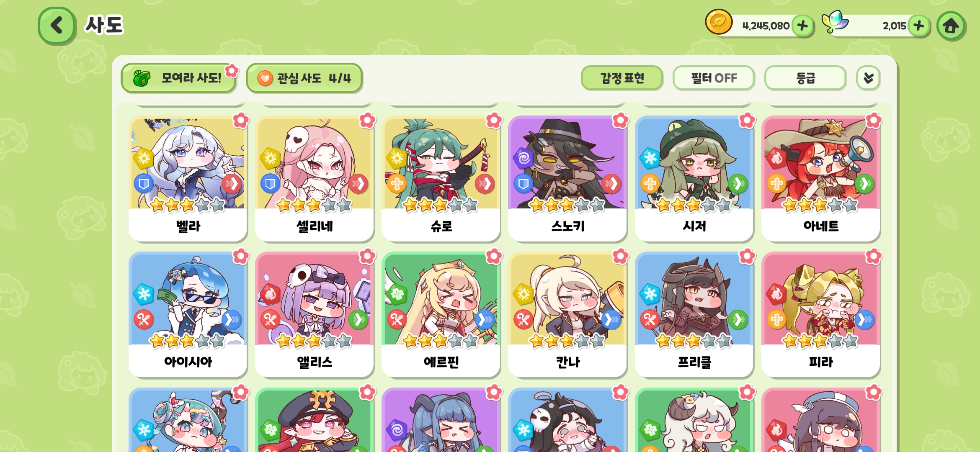This screenshot has height=452, width=980.
Task: Expand the double-chevron sort order arrow
Action: point(868,78)
